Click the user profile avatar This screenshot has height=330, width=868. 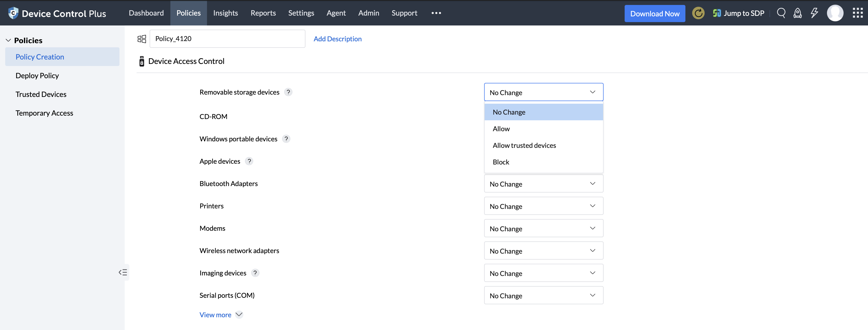(835, 13)
